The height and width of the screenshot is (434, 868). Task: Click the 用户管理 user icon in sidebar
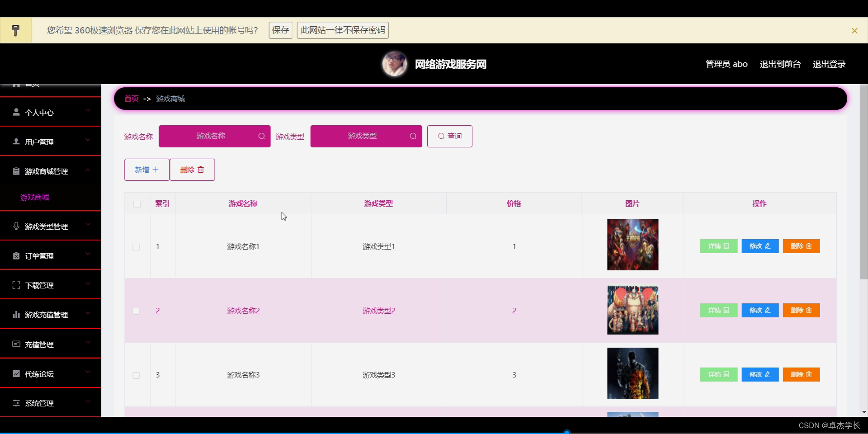(x=16, y=142)
